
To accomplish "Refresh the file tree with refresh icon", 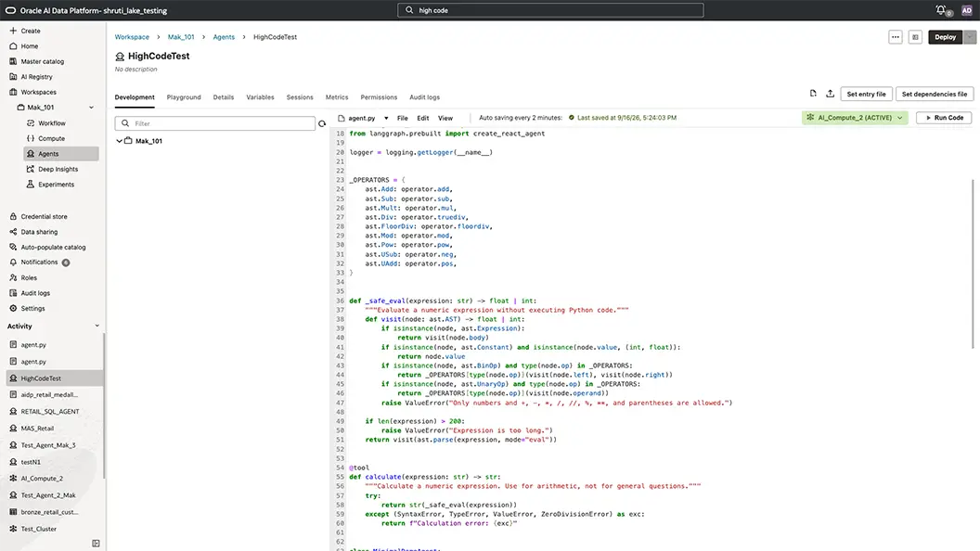I will coord(322,123).
